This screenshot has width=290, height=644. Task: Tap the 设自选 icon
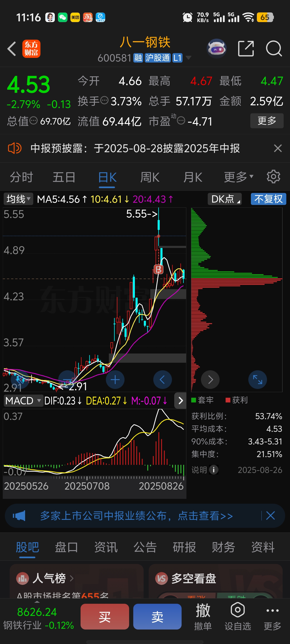(x=238, y=610)
